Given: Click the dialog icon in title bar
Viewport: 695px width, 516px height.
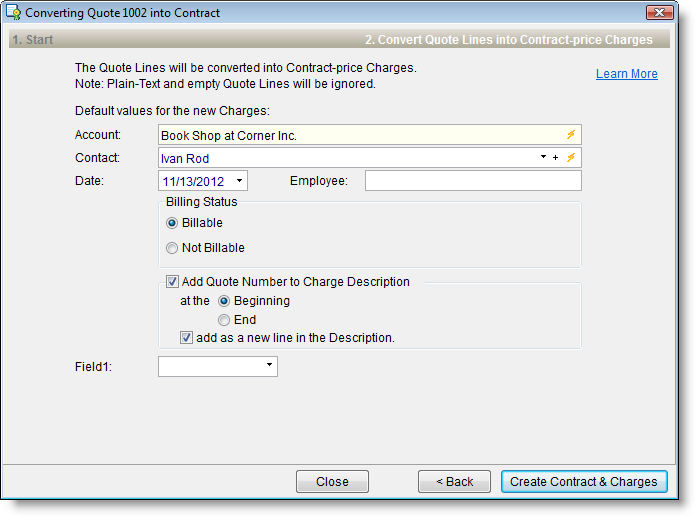Looking at the screenshot, I should pyautogui.click(x=14, y=13).
